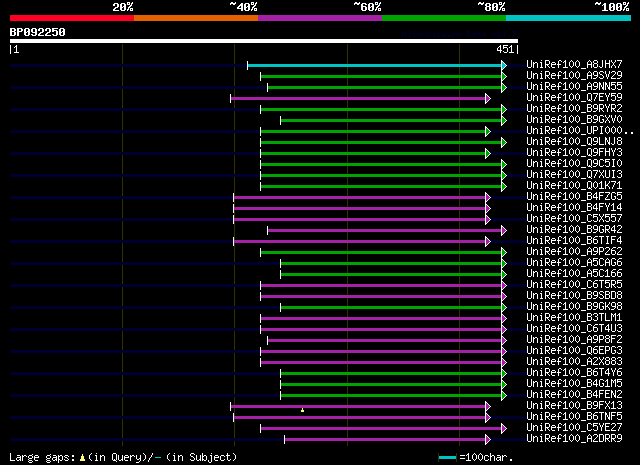
Task: Click label UniRef100_B9SBD8
Action: point(574,296)
